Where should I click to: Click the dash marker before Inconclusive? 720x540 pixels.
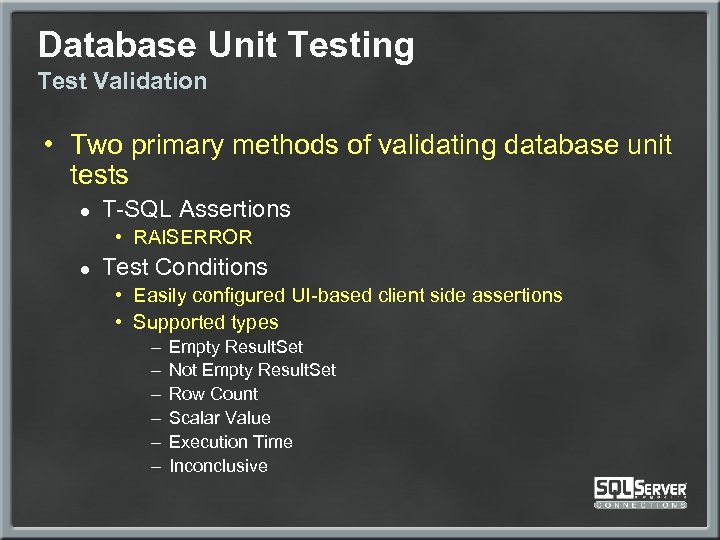point(157,466)
